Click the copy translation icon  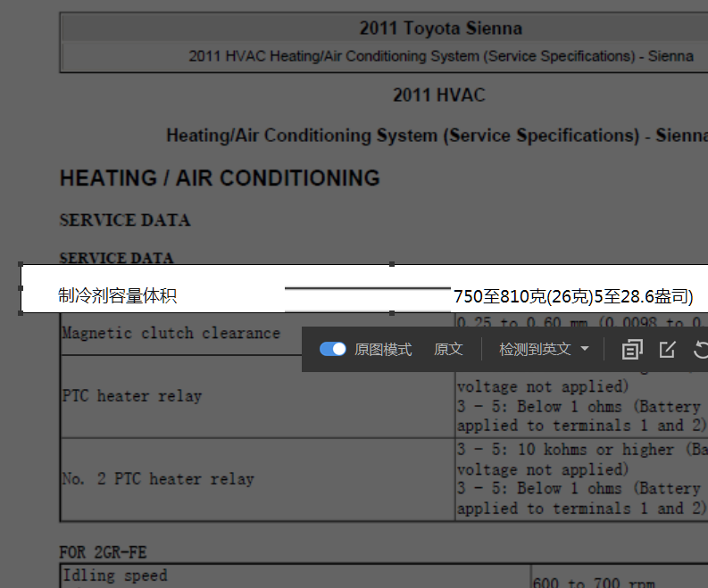click(632, 349)
